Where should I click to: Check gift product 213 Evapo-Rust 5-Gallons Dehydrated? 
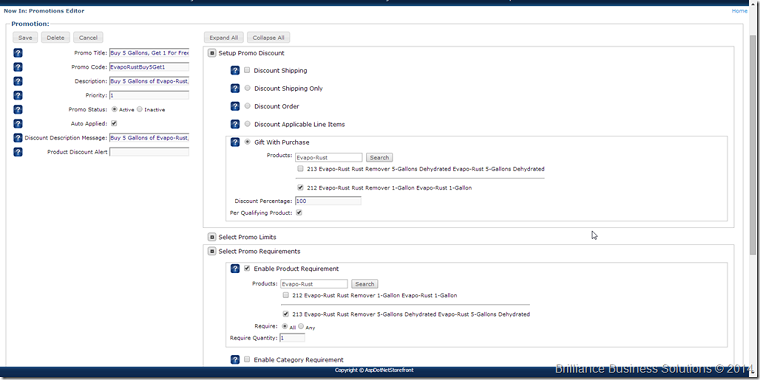(x=301, y=169)
